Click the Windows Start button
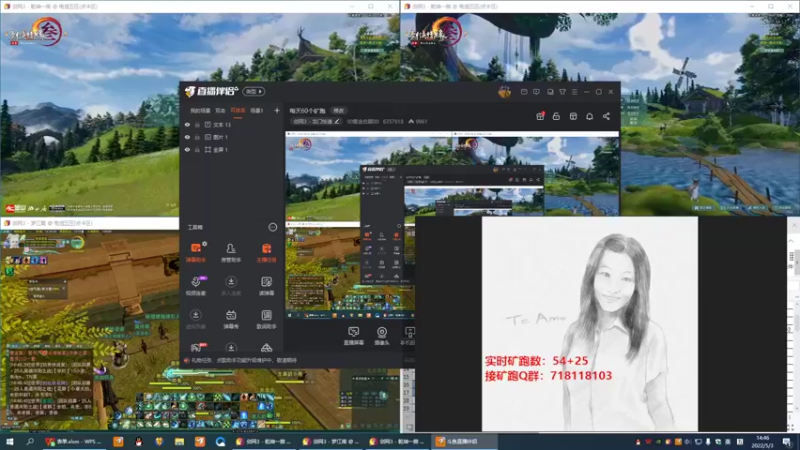Image resolution: width=800 pixels, height=450 pixels. (x=9, y=442)
